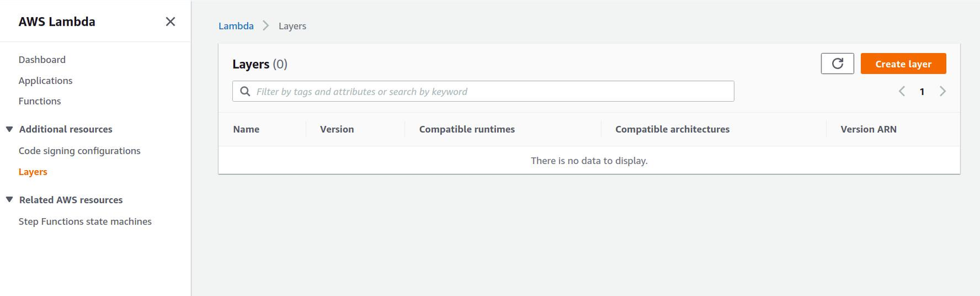
Task: Select page number 1 in pagination
Action: click(922, 92)
